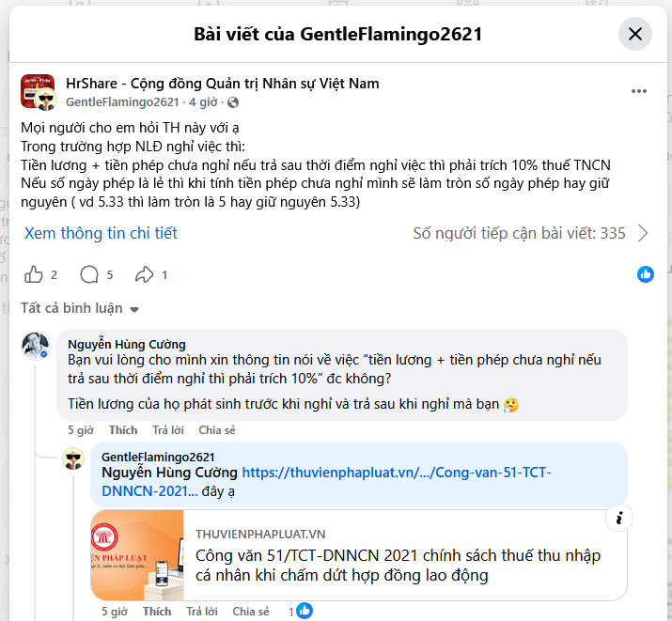Open Số người tiếp cận bài viết details
This screenshot has width=672, height=621.
pos(519,233)
